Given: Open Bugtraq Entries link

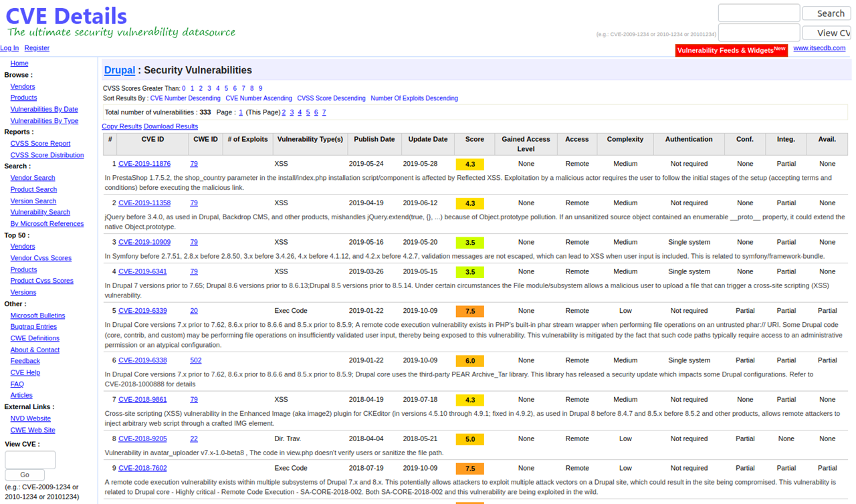Looking at the screenshot, I should point(33,327).
